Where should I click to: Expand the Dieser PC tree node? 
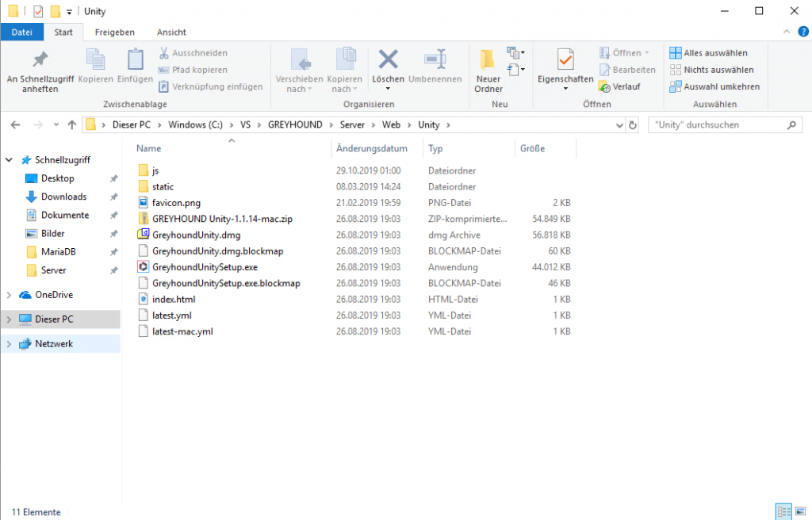pyautogui.click(x=9, y=319)
